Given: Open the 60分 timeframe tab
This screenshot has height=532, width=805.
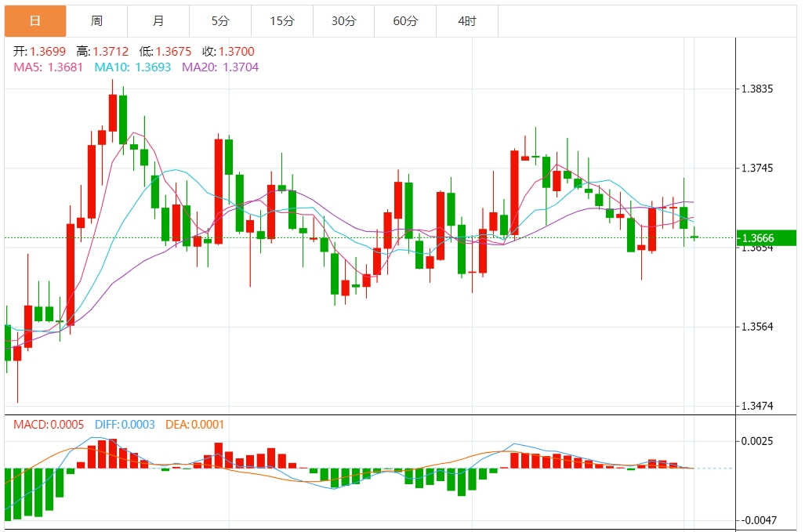Looking at the screenshot, I should coord(405,21).
